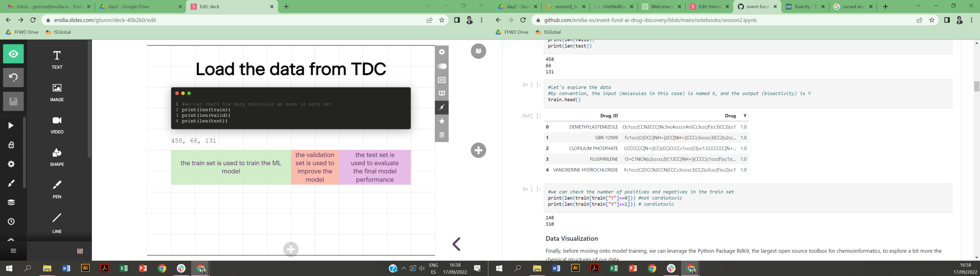980x276 pixels.
Task: Start the presentation with the play icon
Action: pyautogui.click(x=11, y=125)
